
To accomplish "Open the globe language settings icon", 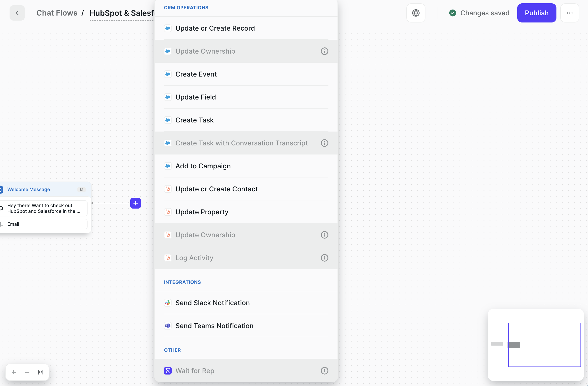I will (x=416, y=13).
